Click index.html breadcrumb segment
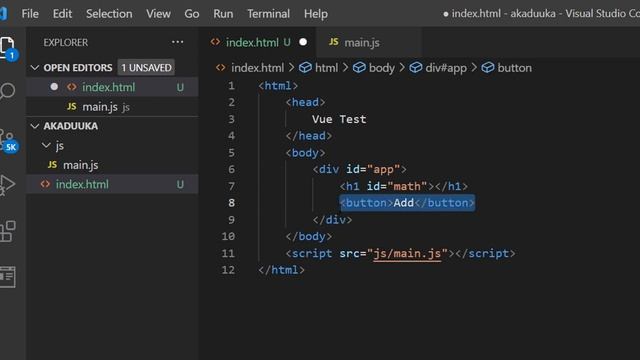The width and height of the screenshot is (640, 360). point(257,67)
